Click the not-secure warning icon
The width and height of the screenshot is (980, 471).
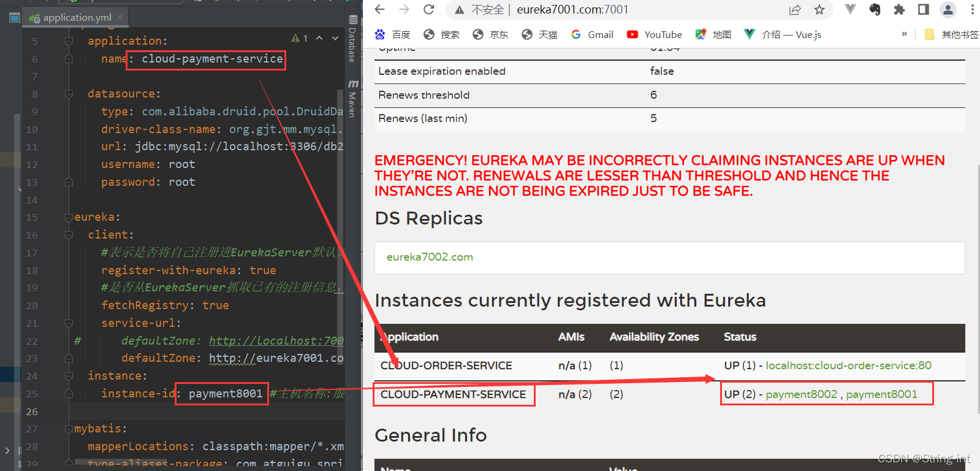pyautogui.click(x=459, y=10)
